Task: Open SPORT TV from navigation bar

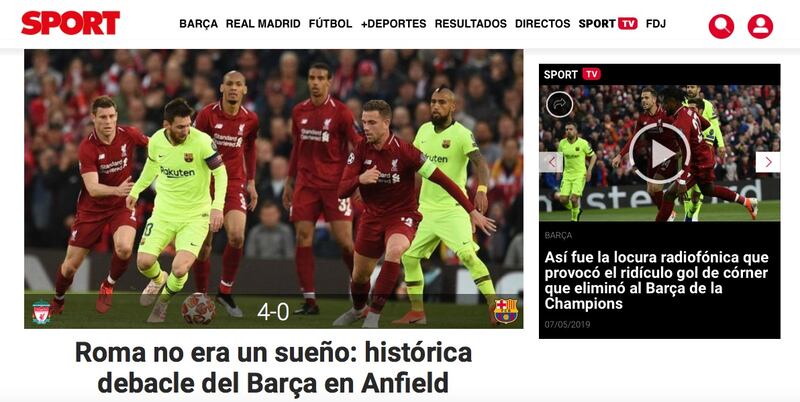Action: coord(608,23)
